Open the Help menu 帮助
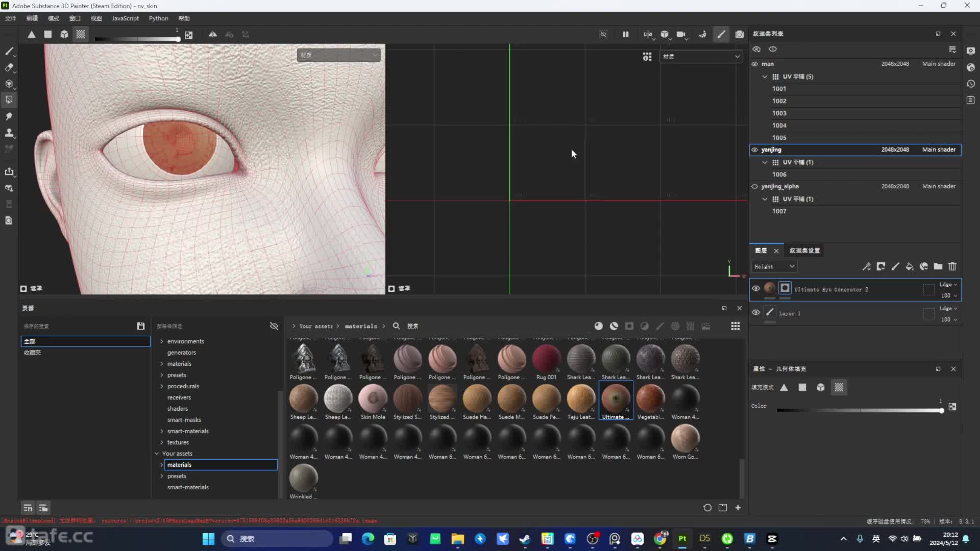 tap(184, 18)
